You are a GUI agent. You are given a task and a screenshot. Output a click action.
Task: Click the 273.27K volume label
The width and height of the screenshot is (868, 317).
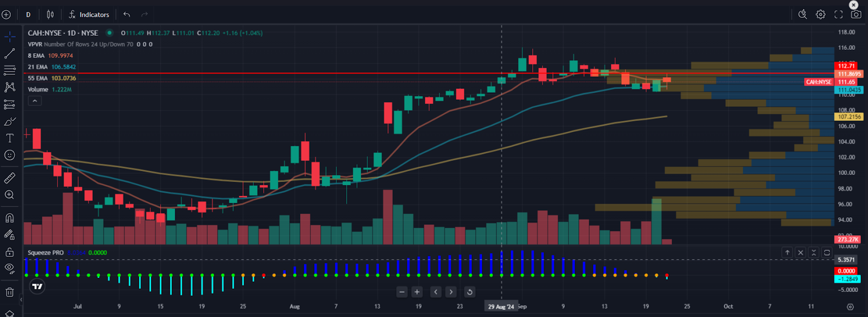click(847, 239)
